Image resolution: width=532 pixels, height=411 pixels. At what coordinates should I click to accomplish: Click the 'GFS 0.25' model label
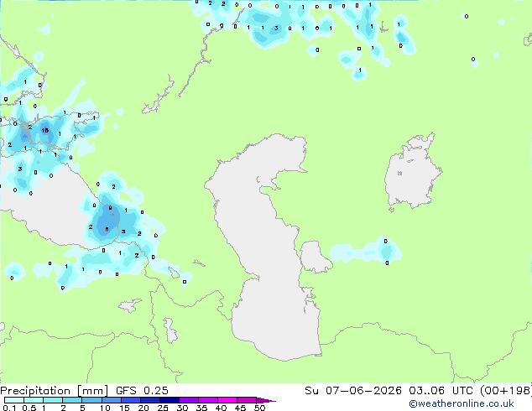(x=142, y=391)
